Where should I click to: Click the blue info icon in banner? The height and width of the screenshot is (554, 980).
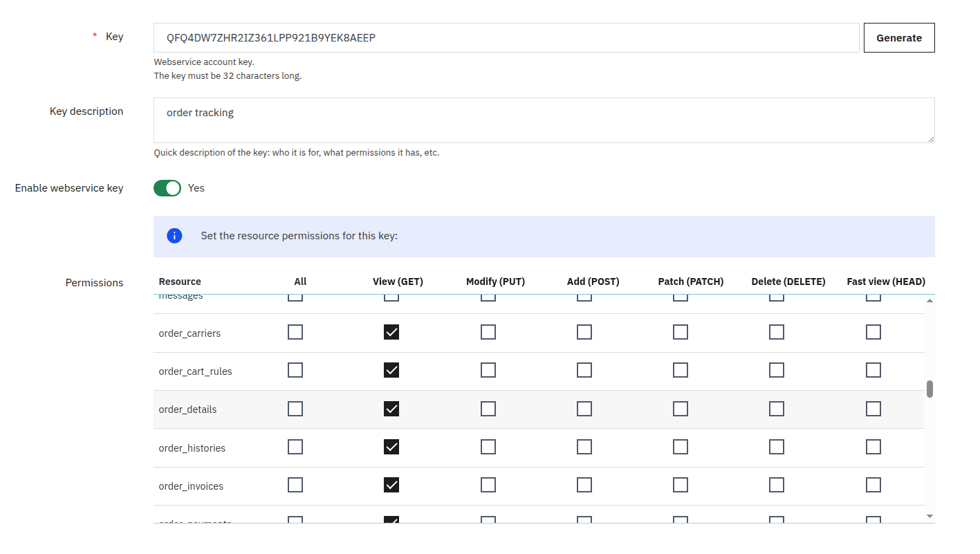[x=175, y=236]
